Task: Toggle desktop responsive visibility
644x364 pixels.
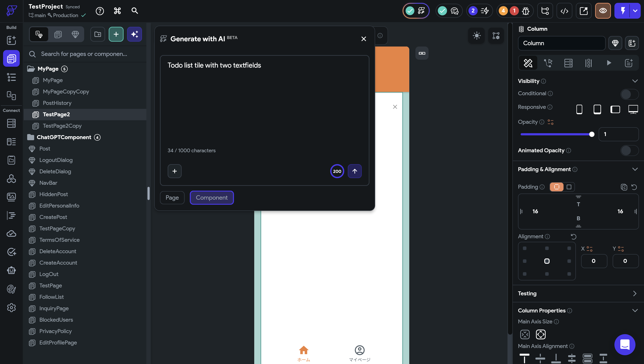Action: [633, 109]
